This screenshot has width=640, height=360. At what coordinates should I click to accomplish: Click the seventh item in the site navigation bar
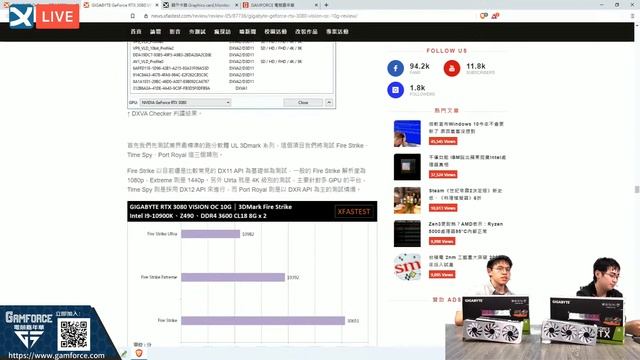click(276, 31)
